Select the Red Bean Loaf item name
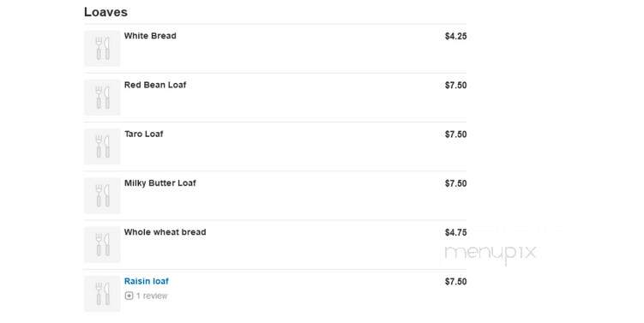The width and height of the screenshot is (644, 323). pyautogui.click(x=155, y=85)
